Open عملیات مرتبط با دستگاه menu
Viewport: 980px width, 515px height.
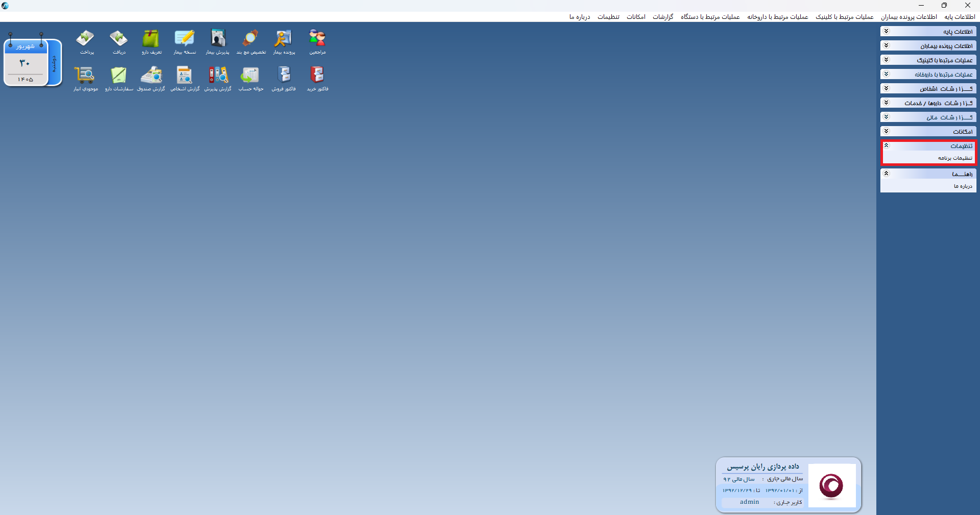[710, 17]
